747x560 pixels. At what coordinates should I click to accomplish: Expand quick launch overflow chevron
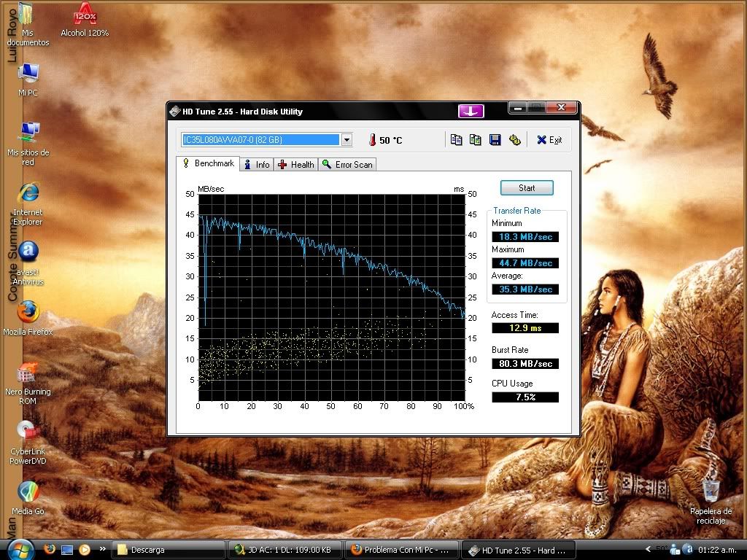102,549
